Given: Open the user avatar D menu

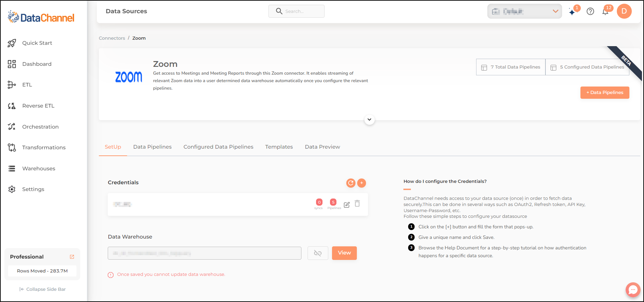Looking at the screenshot, I should (x=624, y=11).
